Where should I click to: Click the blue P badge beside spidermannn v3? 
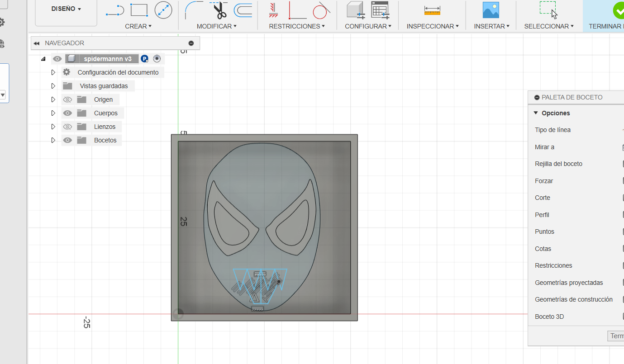[x=144, y=59]
